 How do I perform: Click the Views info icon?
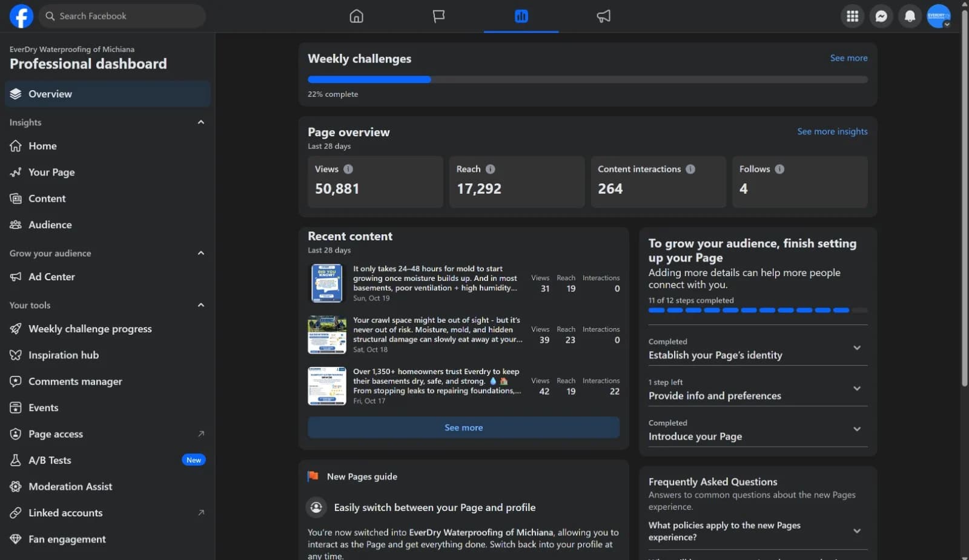click(x=348, y=169)
